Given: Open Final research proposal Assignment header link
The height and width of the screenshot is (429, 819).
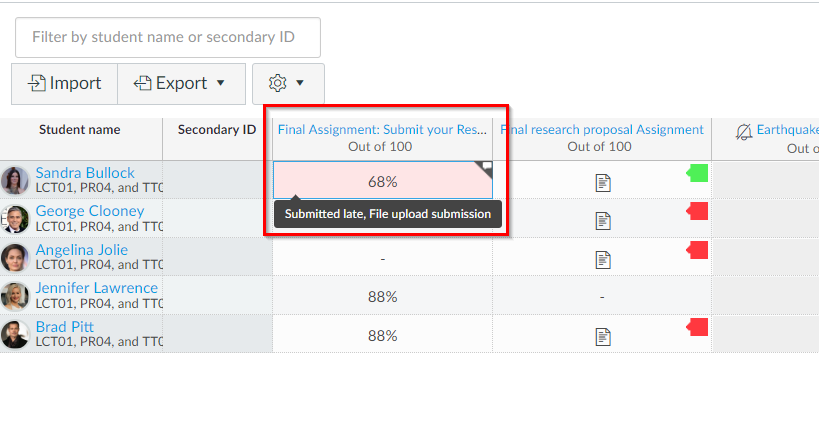Looking at the screenshot, I should pyautogui.click(x=603, y=129).
